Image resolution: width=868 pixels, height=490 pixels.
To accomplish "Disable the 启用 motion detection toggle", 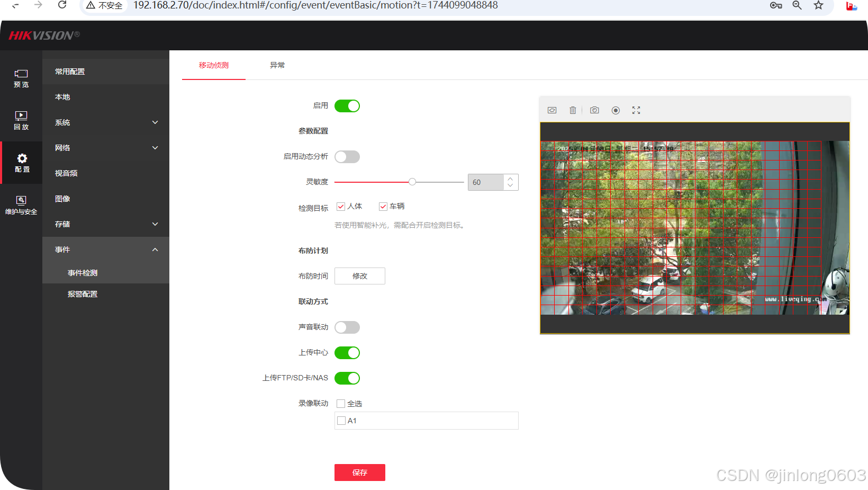I will click(347, 105).
